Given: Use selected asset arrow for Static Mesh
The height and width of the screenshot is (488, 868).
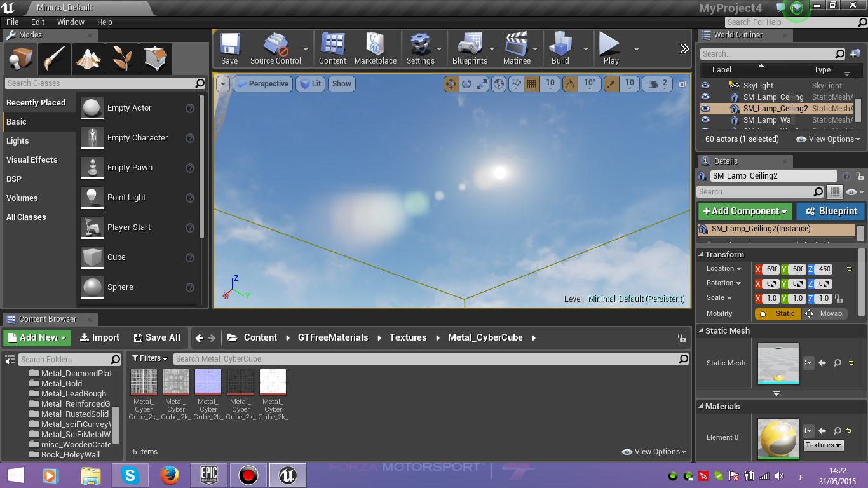Looking at the screenshot, I should pyautogui.click(x=822, y=363).
